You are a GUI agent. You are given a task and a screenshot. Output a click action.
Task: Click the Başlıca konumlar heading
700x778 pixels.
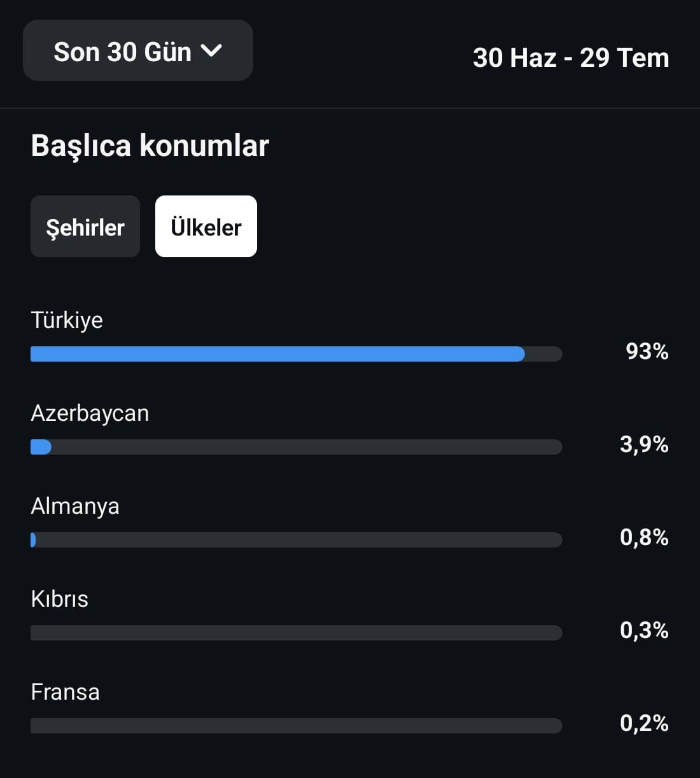150,146
